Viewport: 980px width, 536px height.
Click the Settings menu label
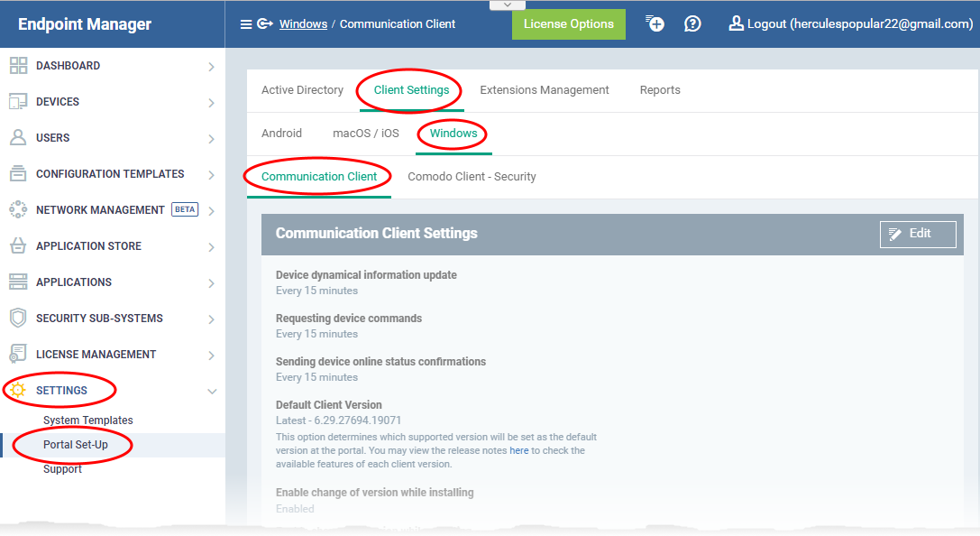click(x=61, y=391)
